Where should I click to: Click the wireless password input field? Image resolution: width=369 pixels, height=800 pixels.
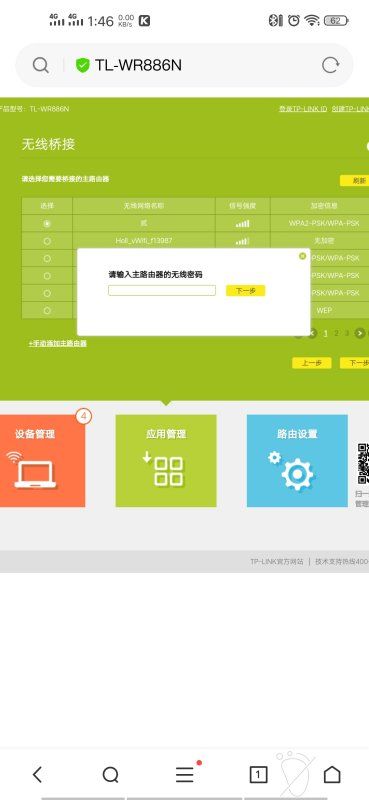162,290
